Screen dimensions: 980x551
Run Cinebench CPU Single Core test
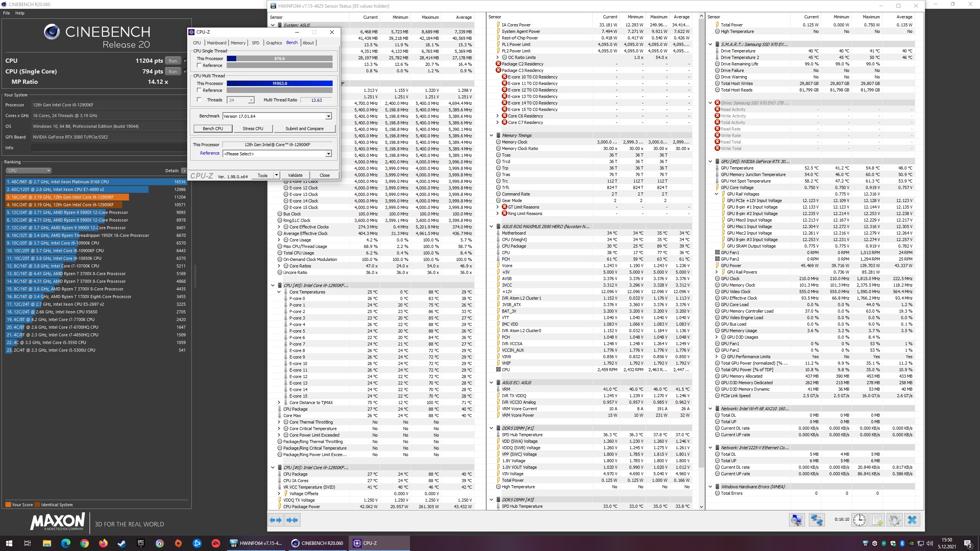173,71
